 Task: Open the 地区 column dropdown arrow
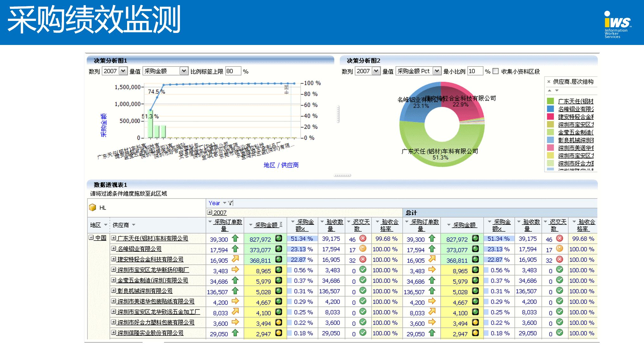(106, 225)
